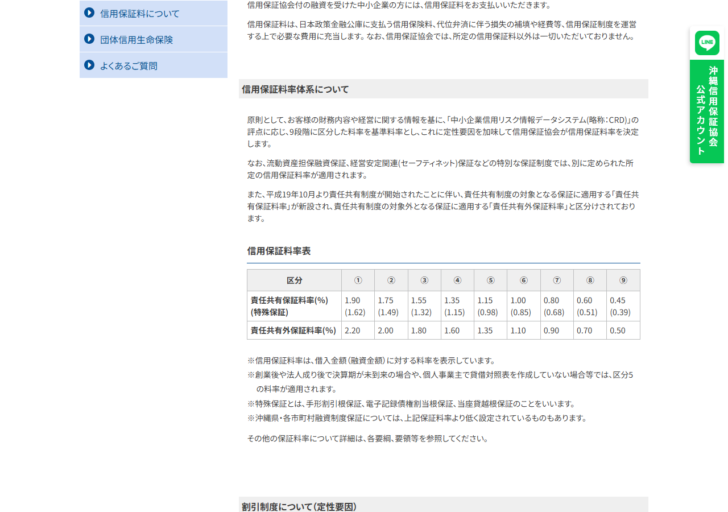Click the 1.80 table cell

click(424, 331)
